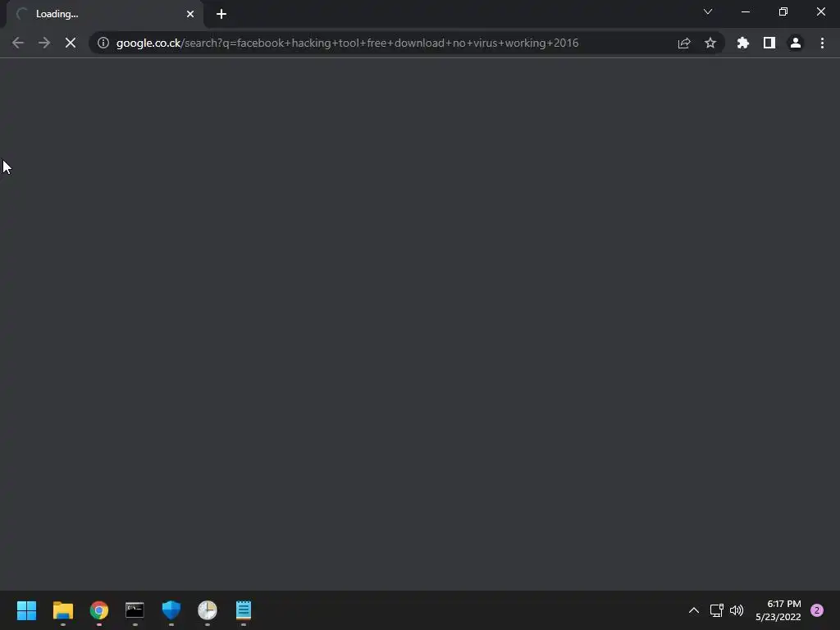This screenshot has height=630, width=840.
Task: Restore down the Chrome window
Action: pyautogui.click(x=783, y=11)
